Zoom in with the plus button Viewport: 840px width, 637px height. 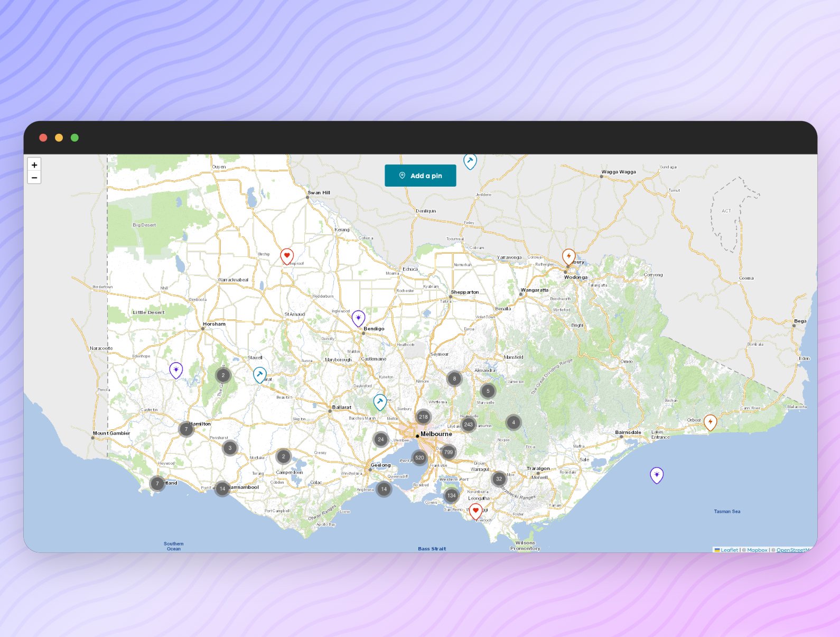point(34,165)
